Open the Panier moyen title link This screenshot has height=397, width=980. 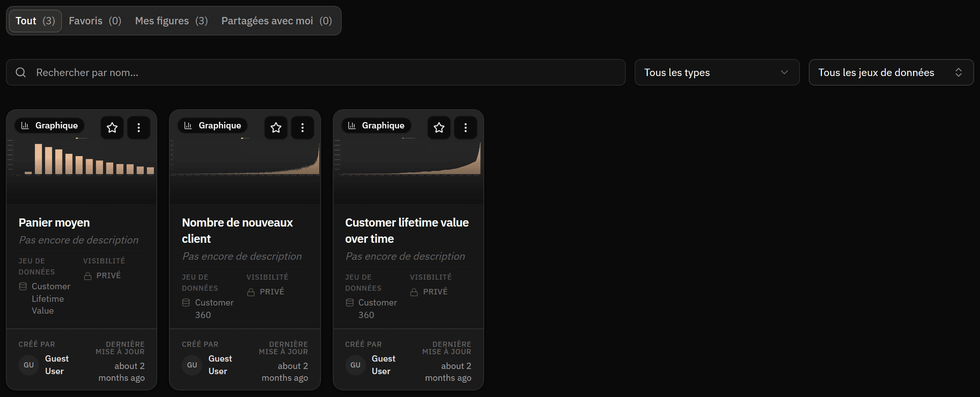click(54, 222)
